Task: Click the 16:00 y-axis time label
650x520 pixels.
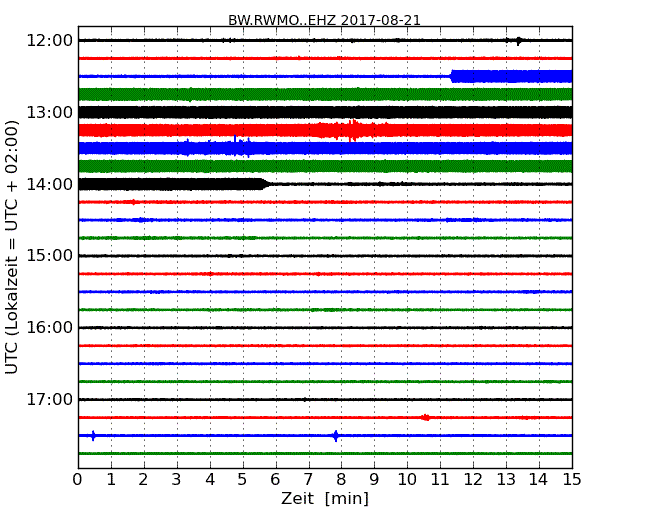Action: tap(50, 328)
